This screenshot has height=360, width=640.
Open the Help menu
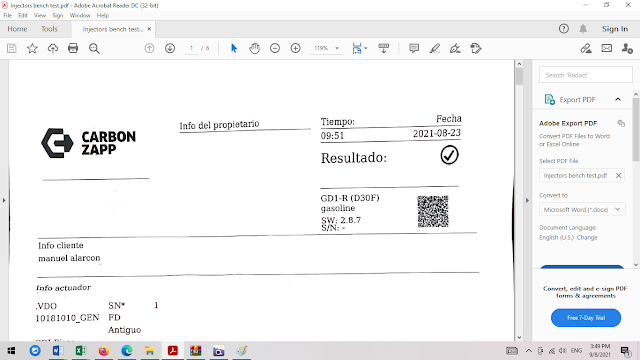click(x=102, y=15)
